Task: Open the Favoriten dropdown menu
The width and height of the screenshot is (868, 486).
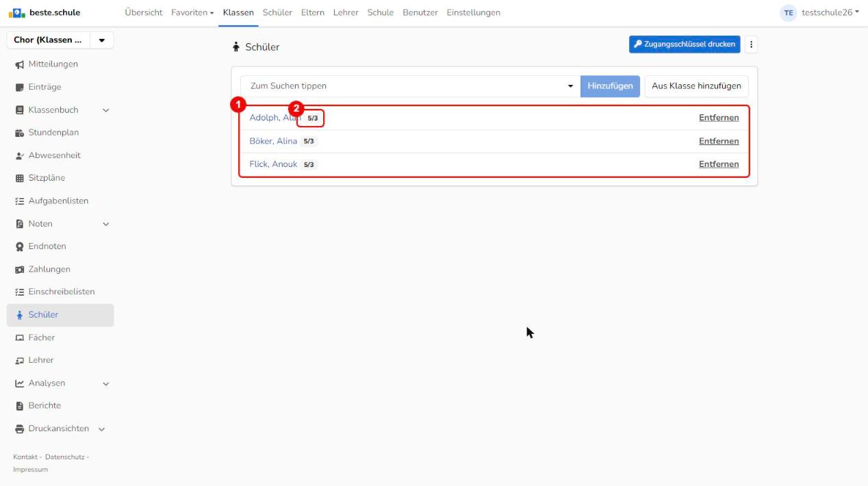Action: 192,12
